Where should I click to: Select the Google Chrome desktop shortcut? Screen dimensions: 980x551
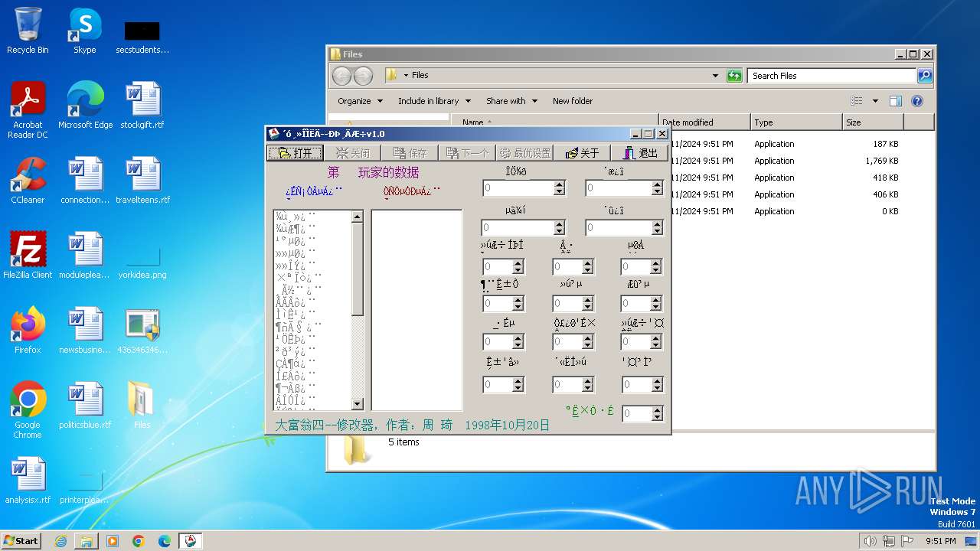[x=28, y=410]
